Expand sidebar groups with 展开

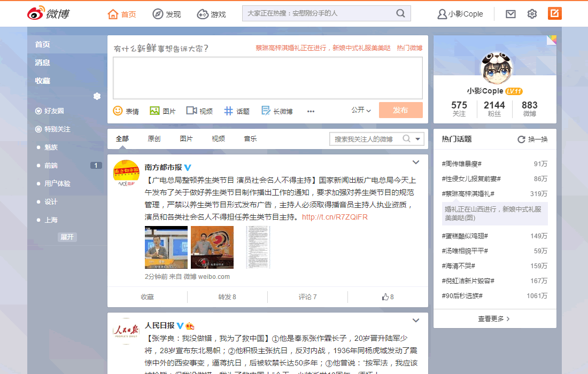(x=67, y=237)
